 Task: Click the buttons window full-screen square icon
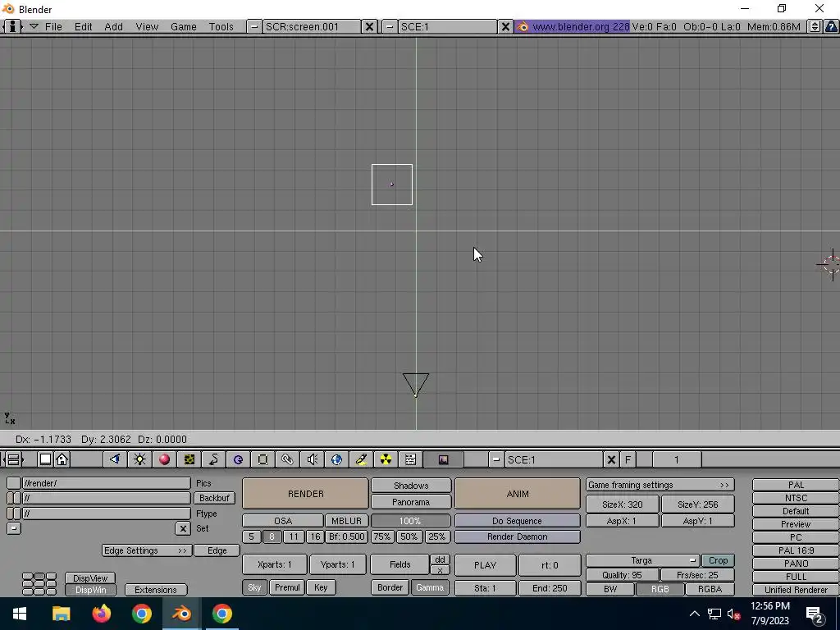[46, 459]
